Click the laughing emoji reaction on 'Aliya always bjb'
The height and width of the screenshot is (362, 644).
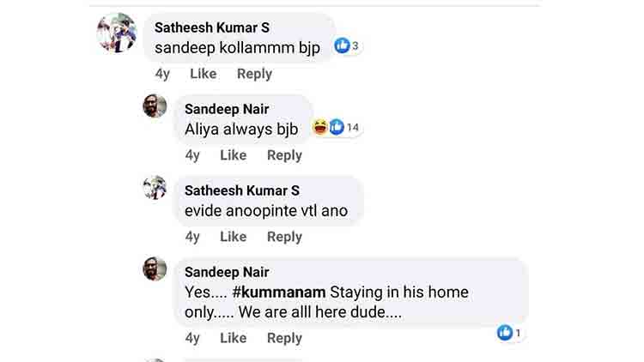pos(320,127)
